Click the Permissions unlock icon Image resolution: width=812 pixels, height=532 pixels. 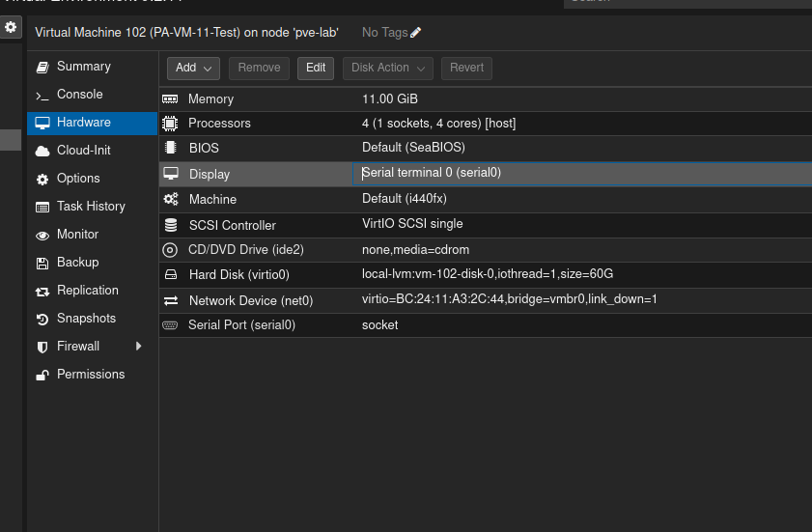(x=42, y=375)
